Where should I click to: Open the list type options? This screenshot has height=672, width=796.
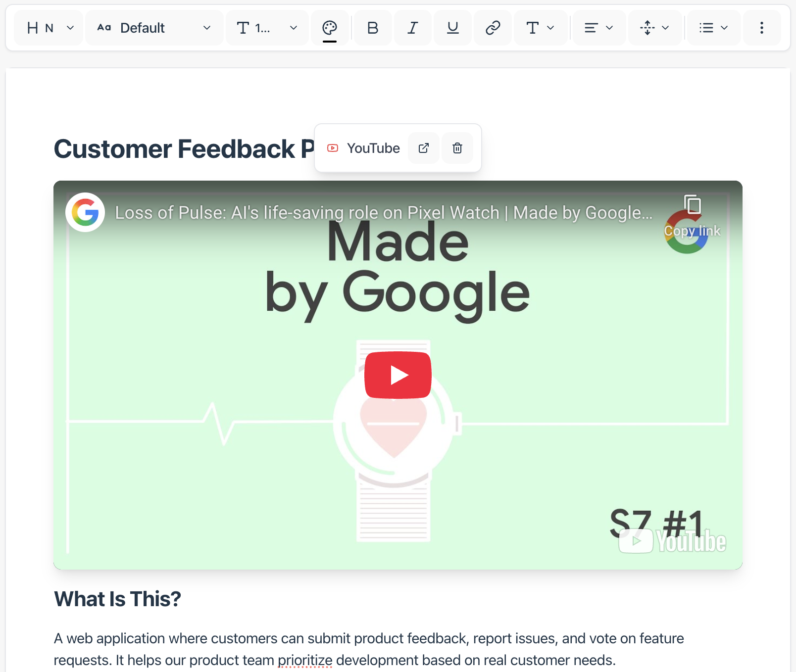[713, 28]
